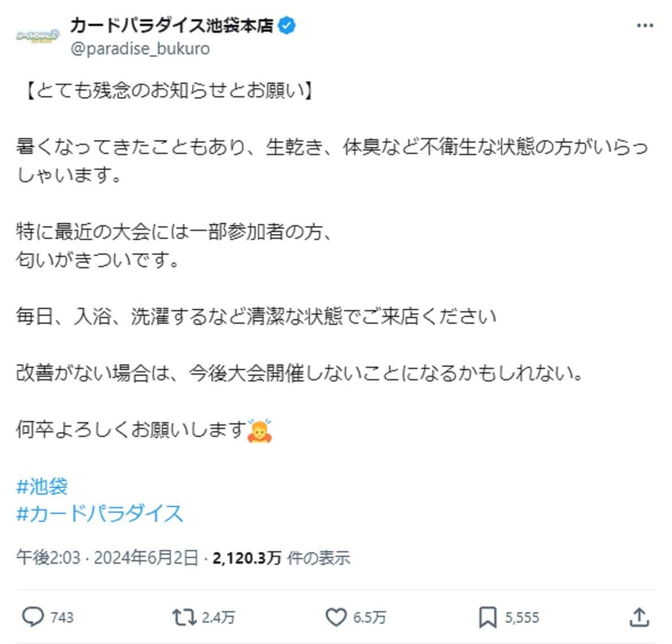Viewport: 672px width, 644px height.
Task: Click the 6.5万 likes count
Action: point(369,617)
